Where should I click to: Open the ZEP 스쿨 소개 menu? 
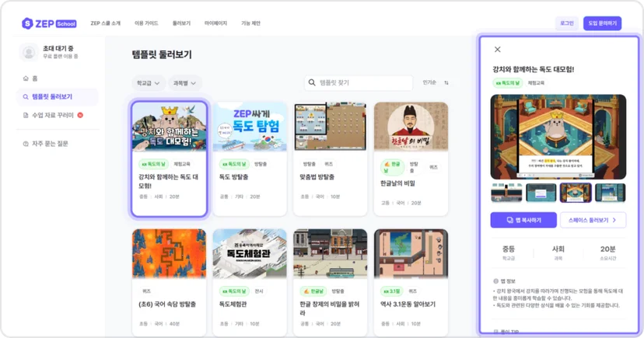coord(106,23)
